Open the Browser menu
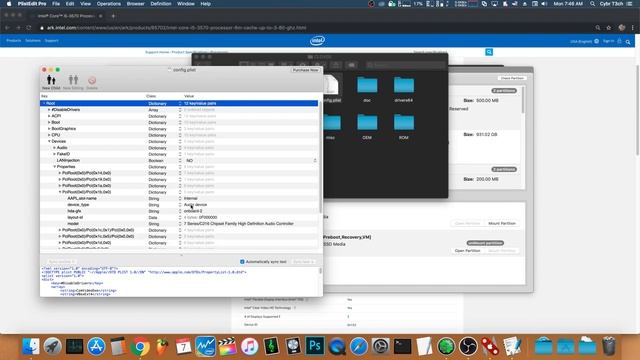The height and width of the screenshot is (360, 640). (136, 4)
